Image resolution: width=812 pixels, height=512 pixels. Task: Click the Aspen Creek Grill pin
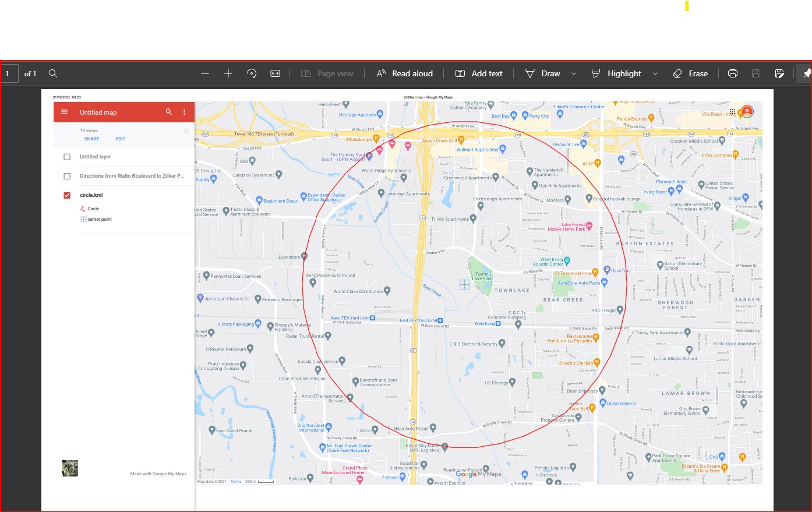(461, 140)
